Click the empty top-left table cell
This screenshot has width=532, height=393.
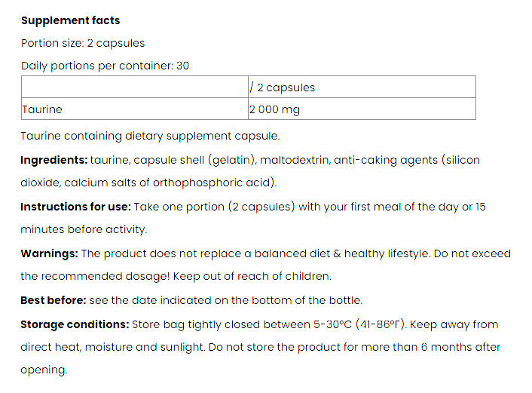point(134,88)
